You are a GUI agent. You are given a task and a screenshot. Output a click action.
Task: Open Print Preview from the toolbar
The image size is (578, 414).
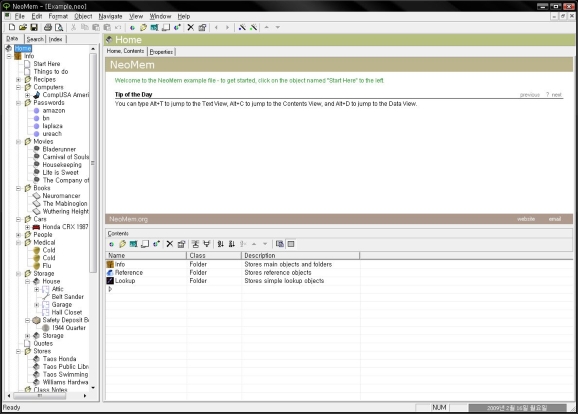59,27
